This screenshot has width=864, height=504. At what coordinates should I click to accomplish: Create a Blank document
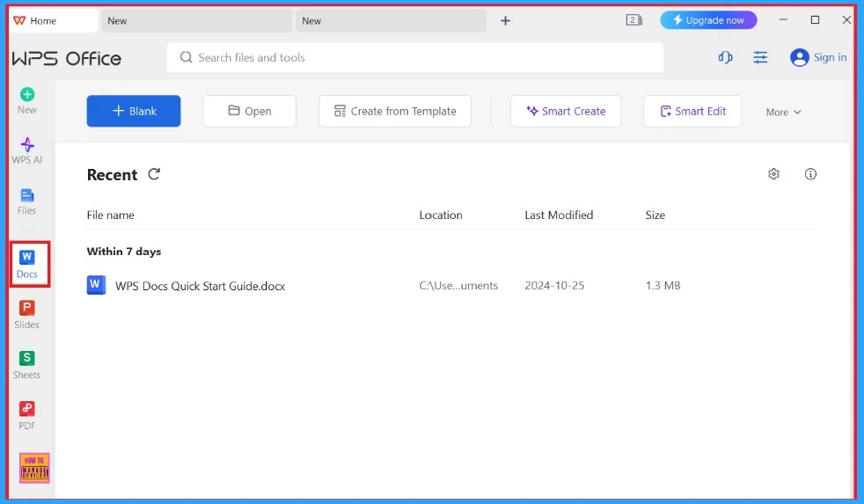[x=134, y=111]
